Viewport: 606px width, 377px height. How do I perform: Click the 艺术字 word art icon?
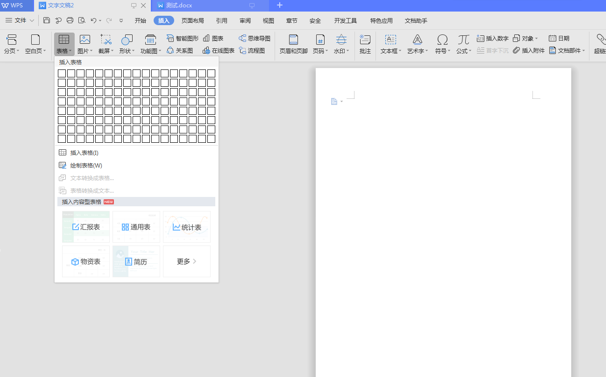point(417,39)
